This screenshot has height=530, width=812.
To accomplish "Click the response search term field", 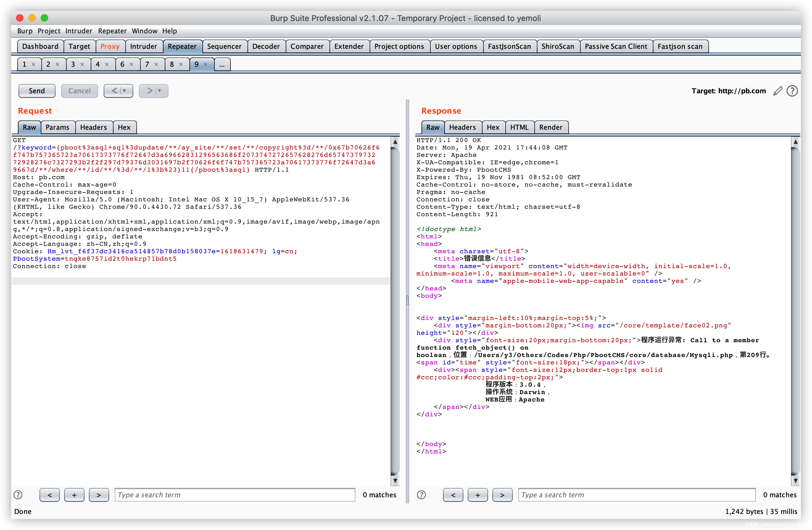I will [x=636, y=495].
